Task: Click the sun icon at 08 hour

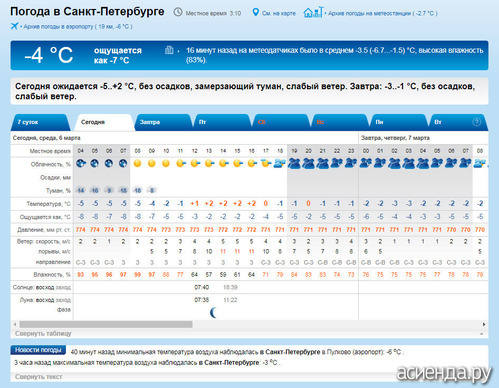Action: (x=137, y=163)
